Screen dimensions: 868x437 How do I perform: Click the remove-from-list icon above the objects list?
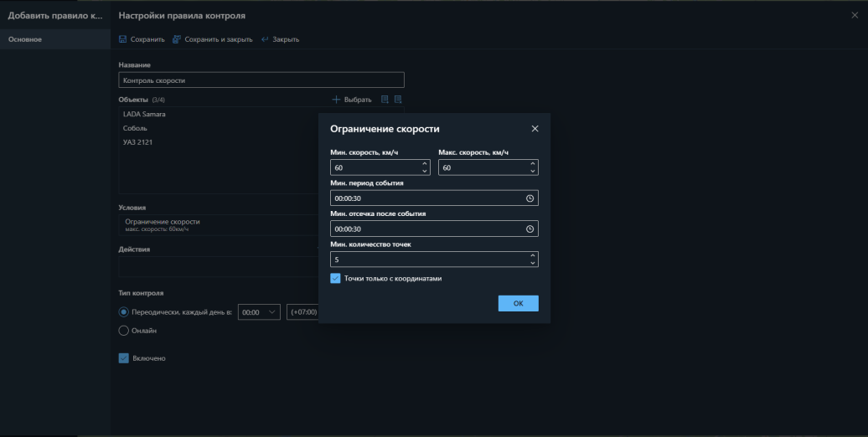pyautogui.click(x=398, y=100)
